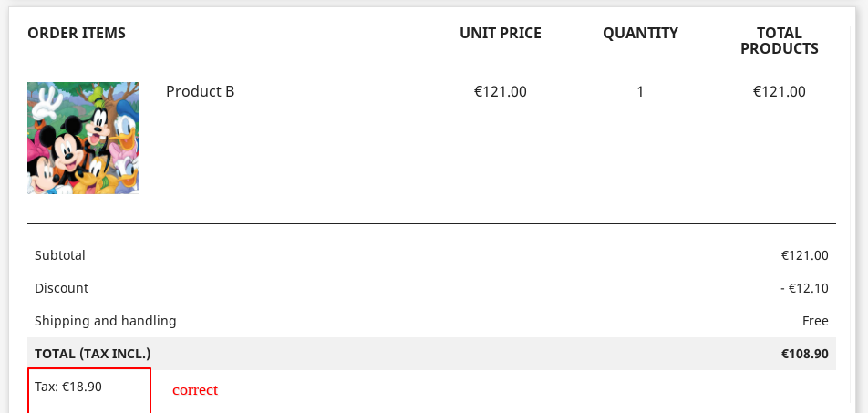The height and width of the screenshot is (413, 868).
Task: Click the UNIT PRICE column header
Action: (x=501, y=34)
